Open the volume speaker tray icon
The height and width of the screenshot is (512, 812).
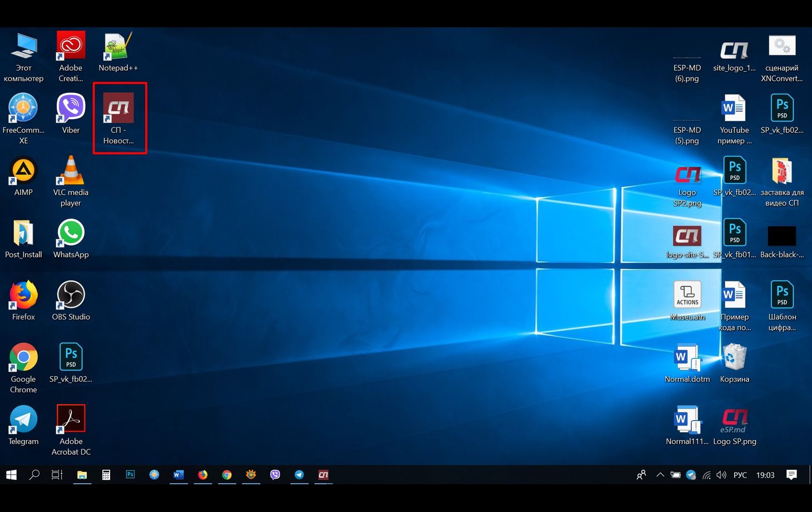tap(721, 475)
